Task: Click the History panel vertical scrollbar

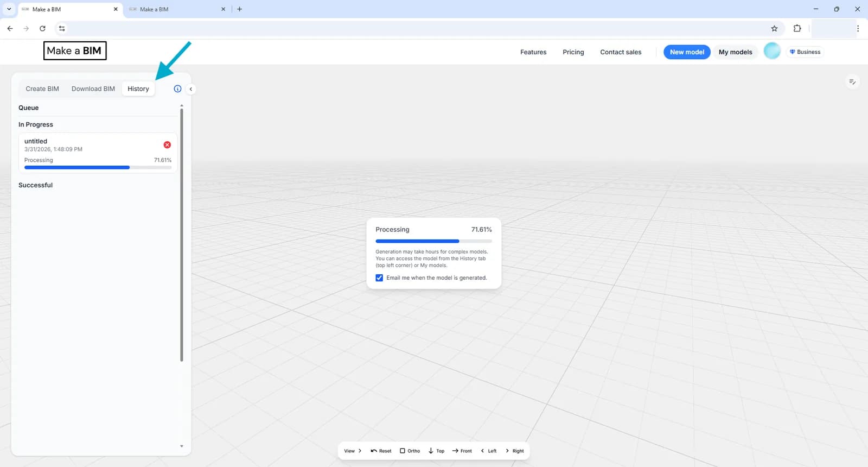Action: tap(182, 235)
